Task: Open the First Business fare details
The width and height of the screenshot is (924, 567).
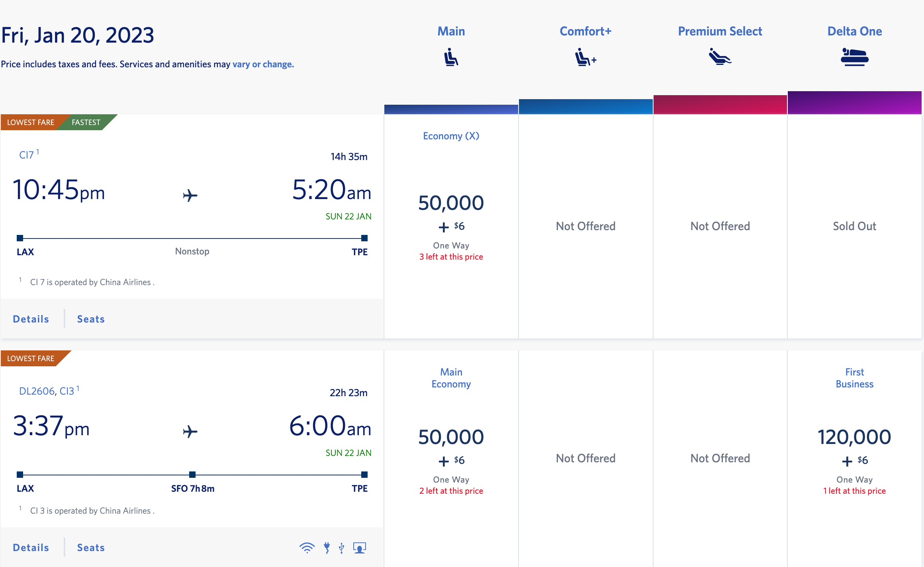Action: pos(854,378)
